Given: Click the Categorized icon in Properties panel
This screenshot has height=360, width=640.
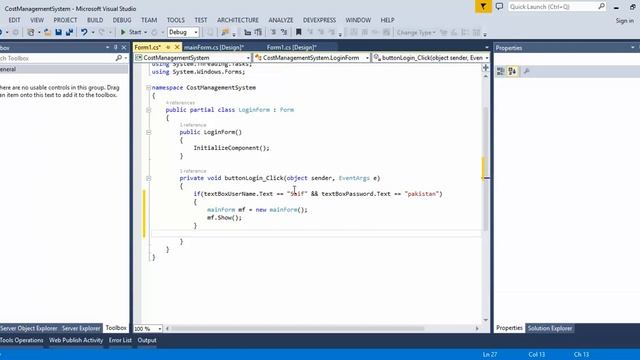Looking at the screenshot, I should [500, 71].
